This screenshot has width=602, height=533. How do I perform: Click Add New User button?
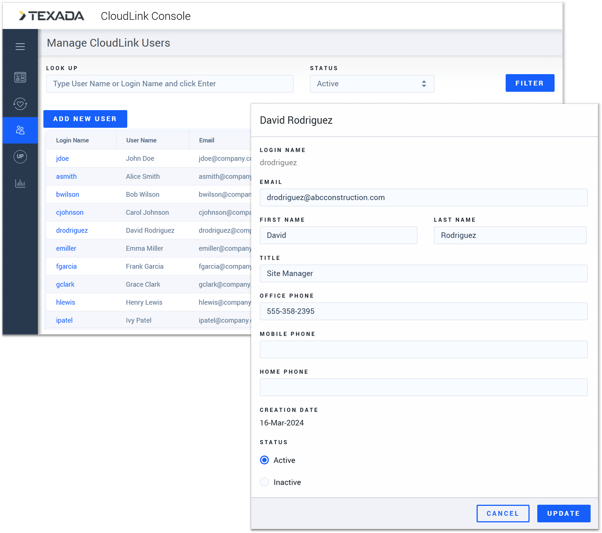pos(85,119)
